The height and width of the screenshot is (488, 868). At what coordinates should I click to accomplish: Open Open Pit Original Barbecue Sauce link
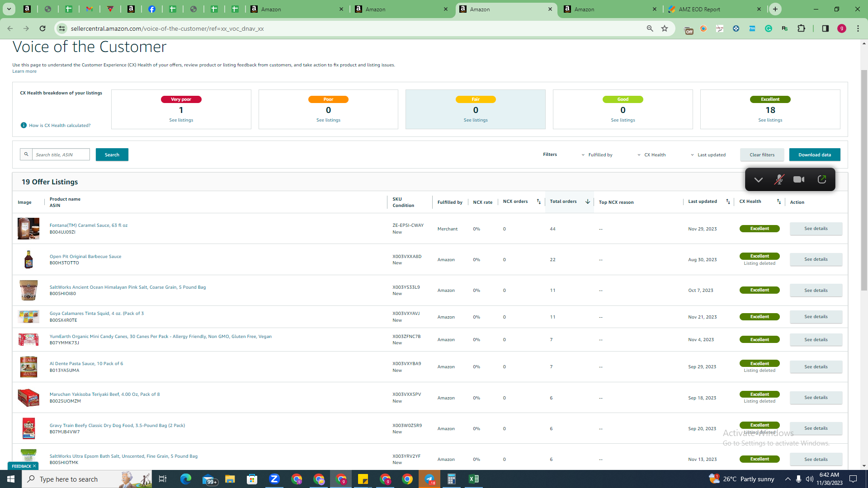tap(85, 256)
